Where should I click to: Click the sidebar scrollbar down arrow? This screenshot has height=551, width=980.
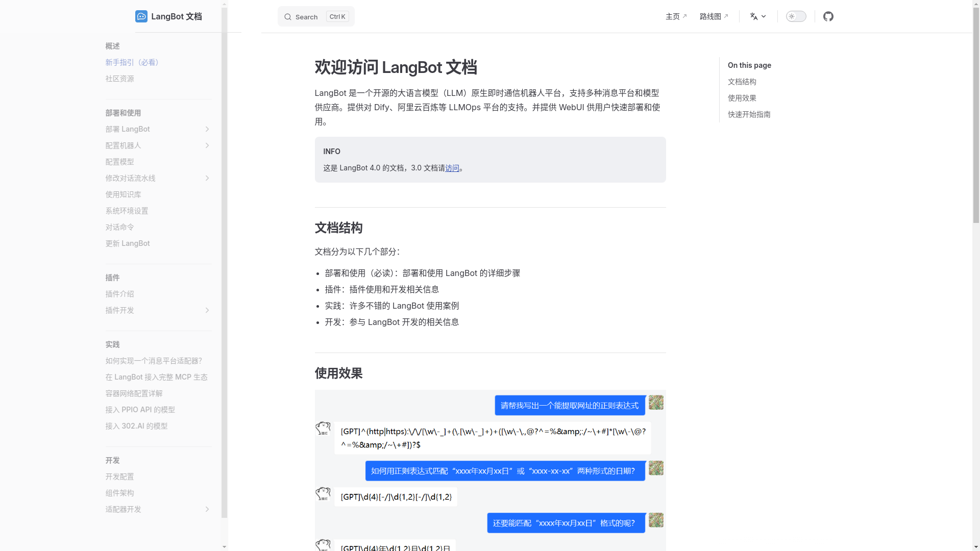[225, 546]
